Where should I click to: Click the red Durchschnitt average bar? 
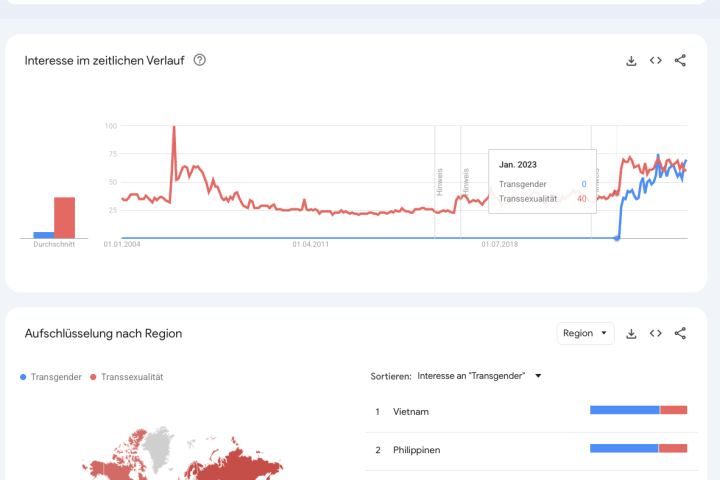64,217
